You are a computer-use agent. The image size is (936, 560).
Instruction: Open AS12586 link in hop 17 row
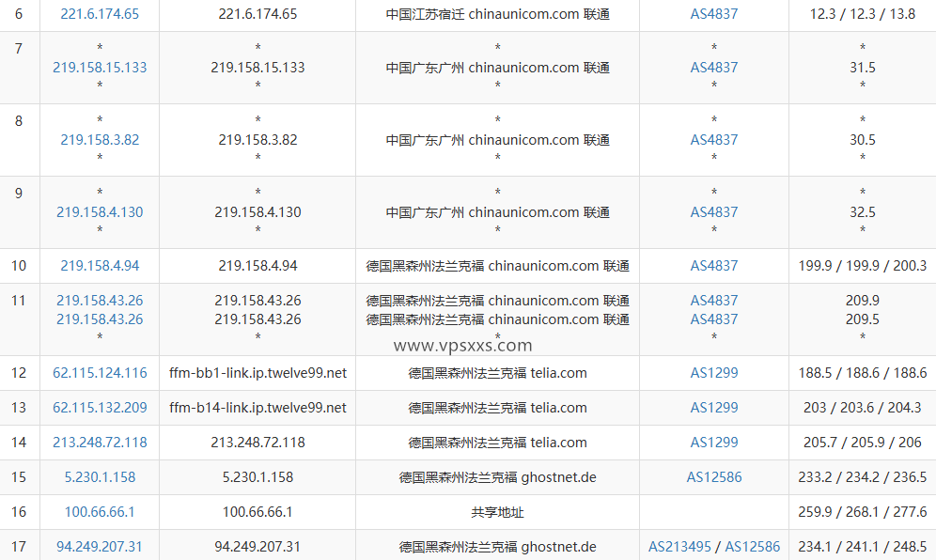point(752,546)
